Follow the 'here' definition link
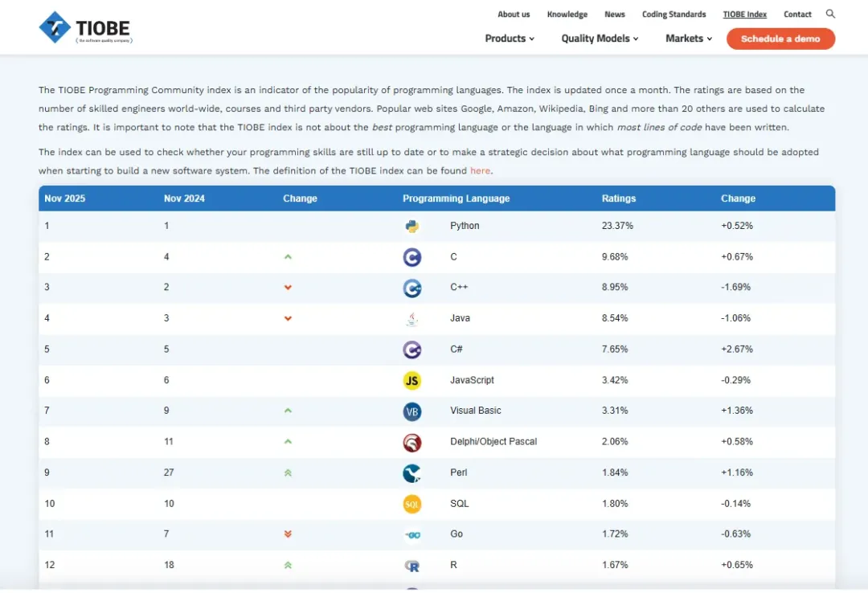The height and width of the screenshot is (593, 868). click(480, 171)
